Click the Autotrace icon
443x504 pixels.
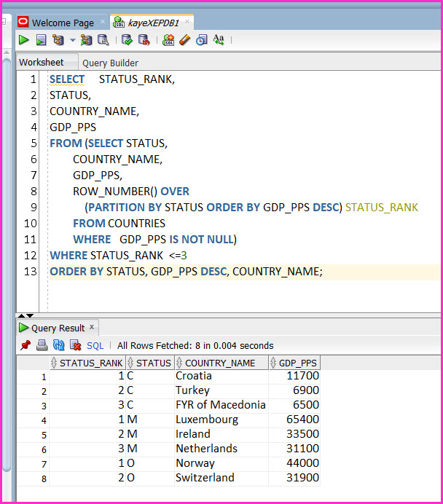(x=86, y=40)
